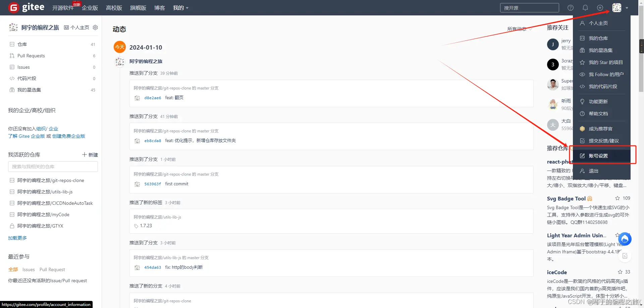The width and height of the screenshot is (644, 308).
Task: Open the private GTYX repository
Action: click(x=40, y=226)
